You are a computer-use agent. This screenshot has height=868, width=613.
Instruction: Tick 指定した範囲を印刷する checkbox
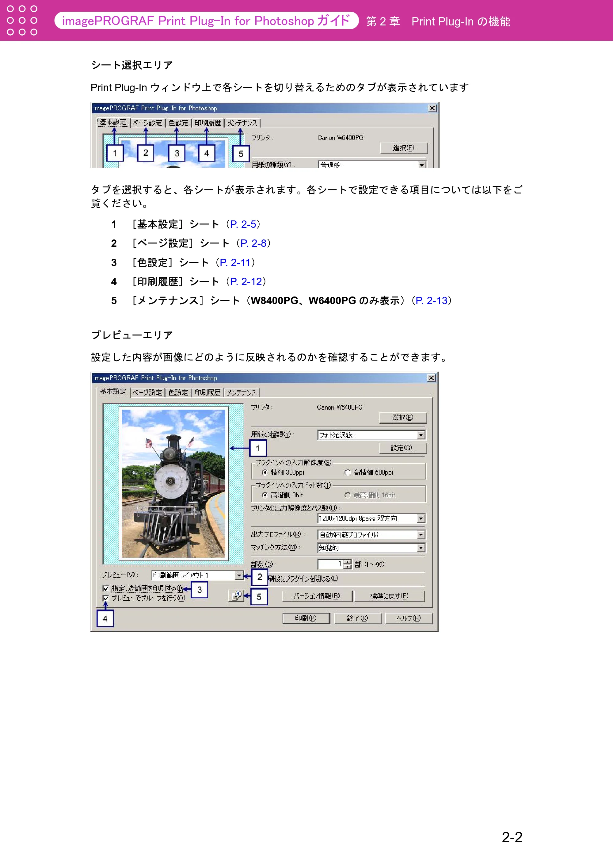pos(106,588)
